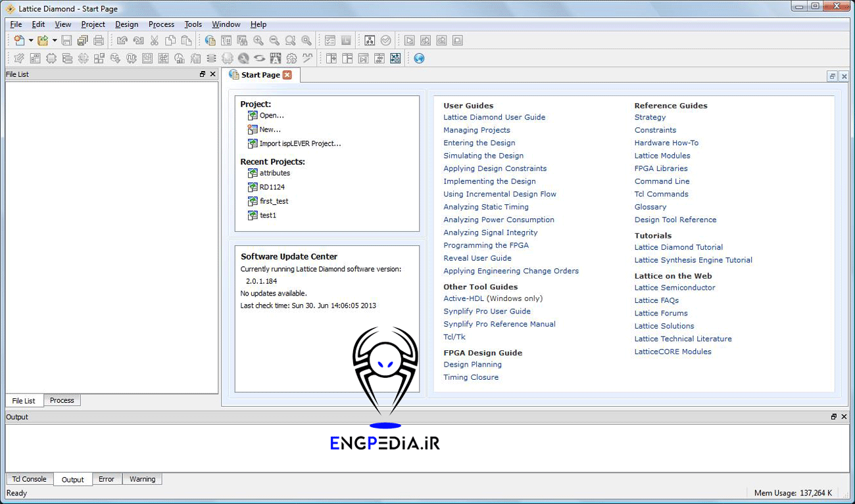Close the Output panel
The width and height of the screenshot is (855, 504).
(844, 417)
